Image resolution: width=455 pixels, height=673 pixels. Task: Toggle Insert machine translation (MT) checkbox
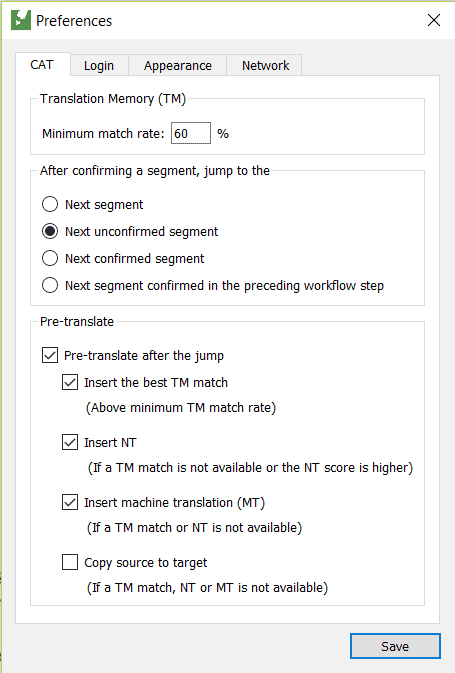click(70, 502)
